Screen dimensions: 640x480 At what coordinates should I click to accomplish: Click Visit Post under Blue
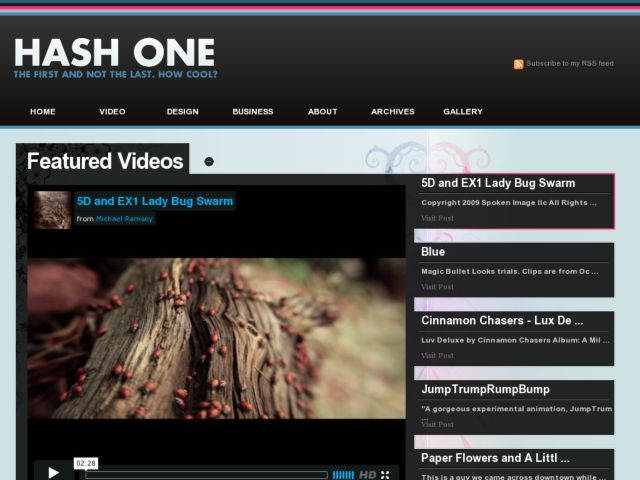tap(437, 287)
